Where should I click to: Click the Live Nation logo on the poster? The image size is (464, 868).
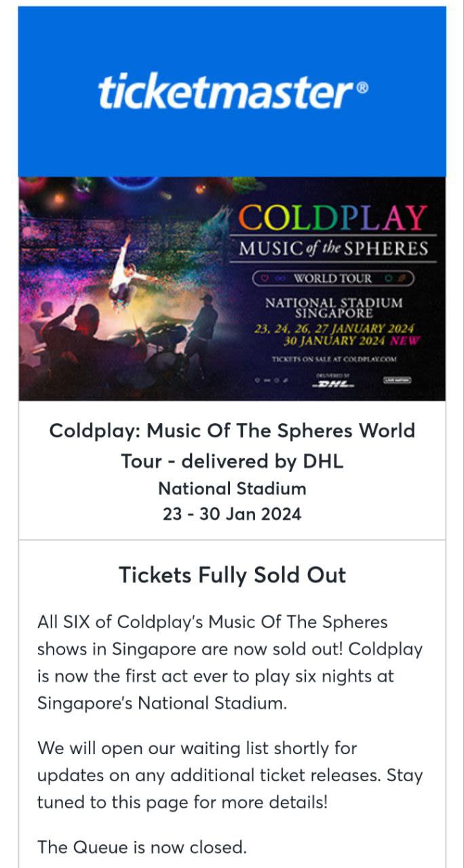tap(397, 380)
